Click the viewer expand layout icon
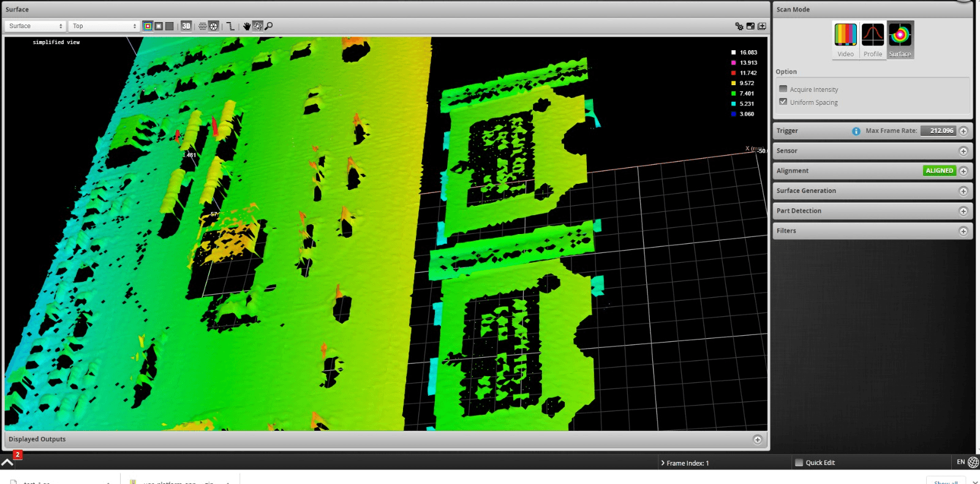This screenshot has height=484, width=980. 750,26
